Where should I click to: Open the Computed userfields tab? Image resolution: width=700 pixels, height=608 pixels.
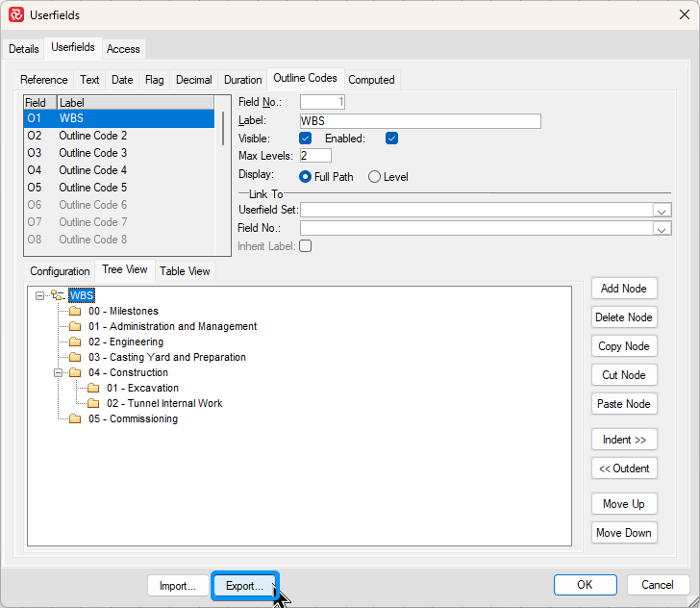(371, 80)
